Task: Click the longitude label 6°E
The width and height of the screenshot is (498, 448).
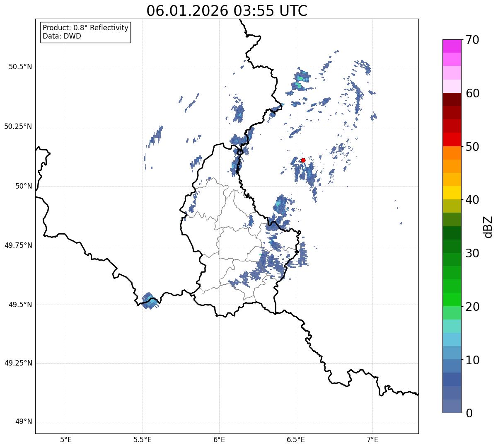Action: tap(219, 439)
